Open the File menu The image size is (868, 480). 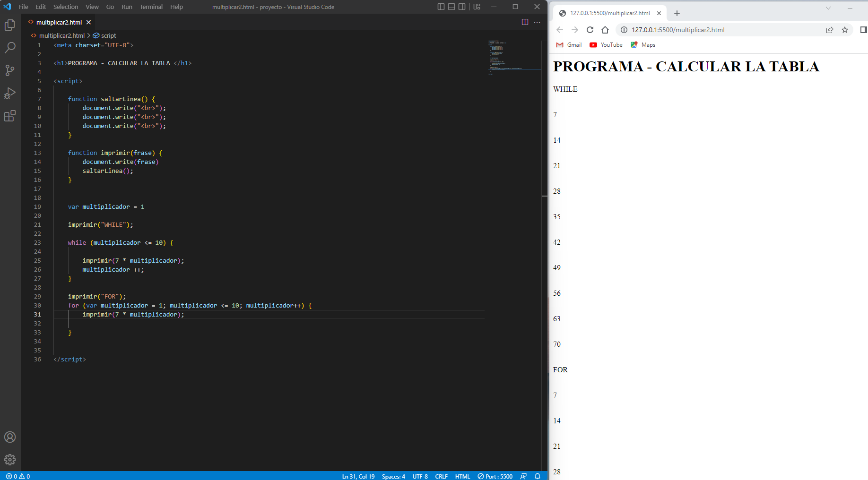point(24,7)
